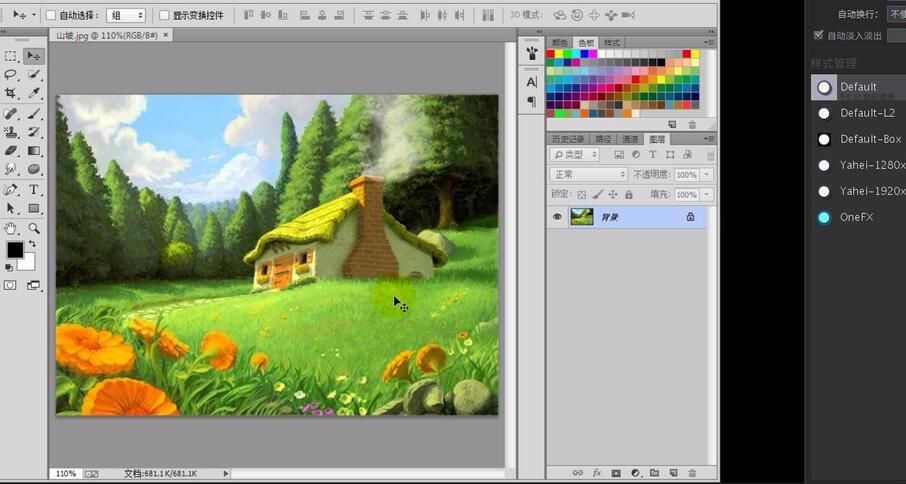Select the Lasso tool
Viewport: 906px width, 484px height.
coord(10,75)
